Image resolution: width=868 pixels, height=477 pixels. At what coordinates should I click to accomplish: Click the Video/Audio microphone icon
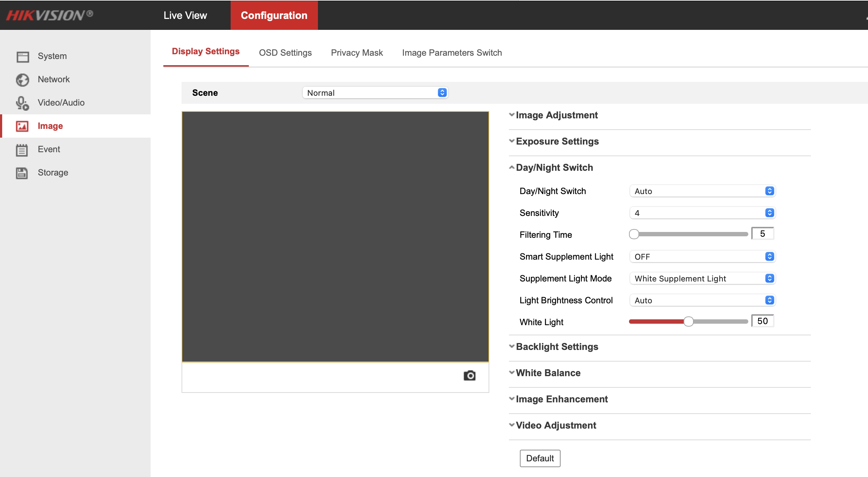pos(23,103)
